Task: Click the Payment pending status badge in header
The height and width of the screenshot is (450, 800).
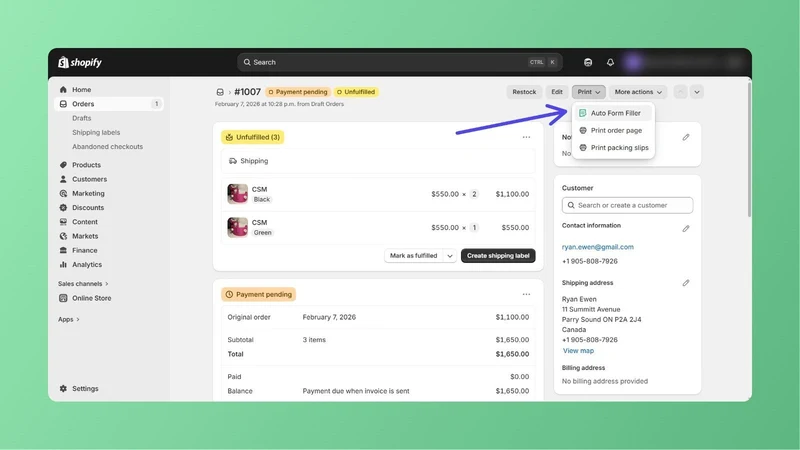Action: [x=298, y=92]
